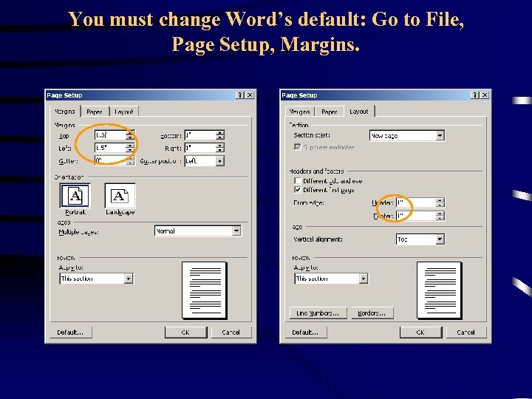
Task: Open Apply to dropdown in left dialog
Action: click(x=129, y=279)
